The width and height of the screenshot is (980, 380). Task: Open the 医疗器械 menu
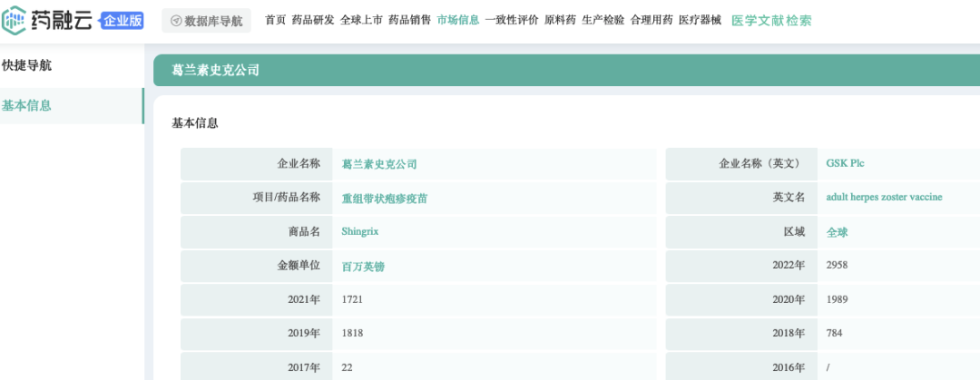coord(700,20)
